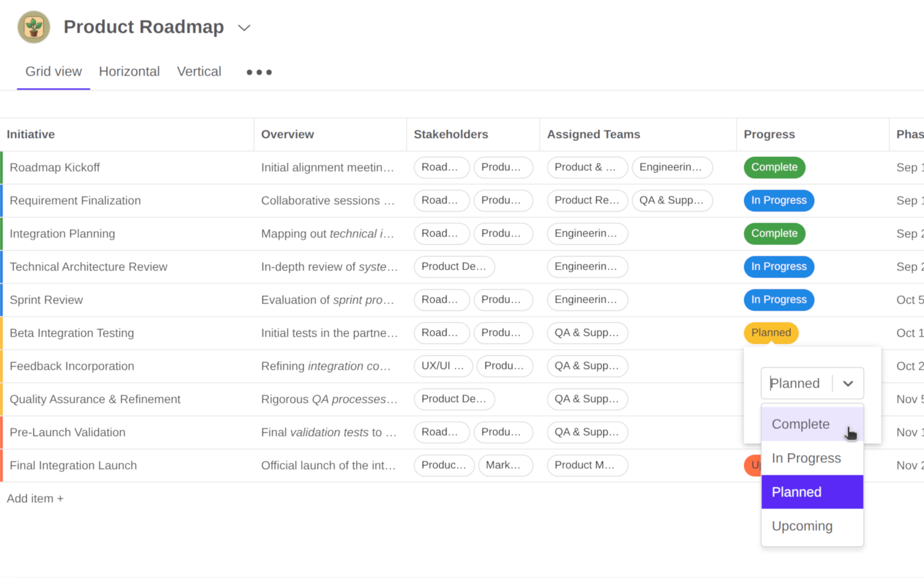Click Add item + to create a row
The width and height of the screenshot is (924, 578).
point(35,498)
